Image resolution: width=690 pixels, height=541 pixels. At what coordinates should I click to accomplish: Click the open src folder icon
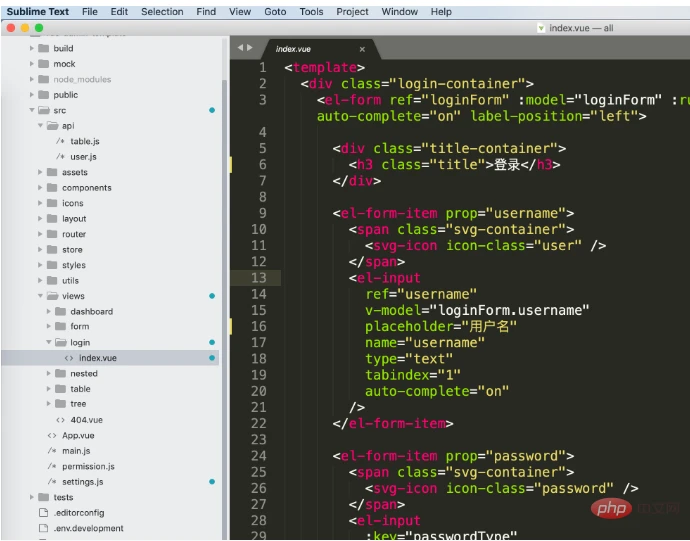point(44,110)
